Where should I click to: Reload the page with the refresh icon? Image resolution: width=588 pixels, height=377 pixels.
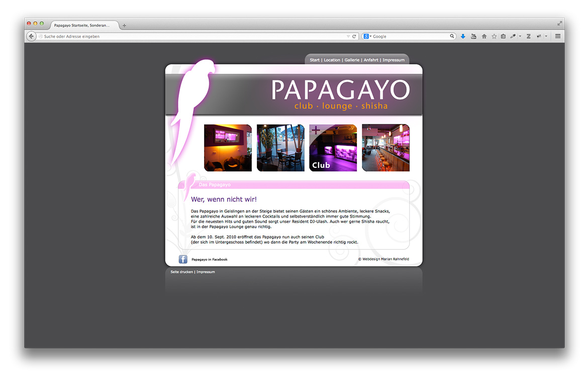click(x=354, y=36)
